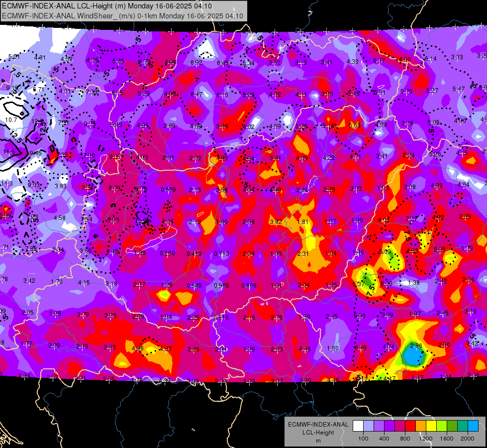Click legend scale label 2000

(x=468, y=439)
